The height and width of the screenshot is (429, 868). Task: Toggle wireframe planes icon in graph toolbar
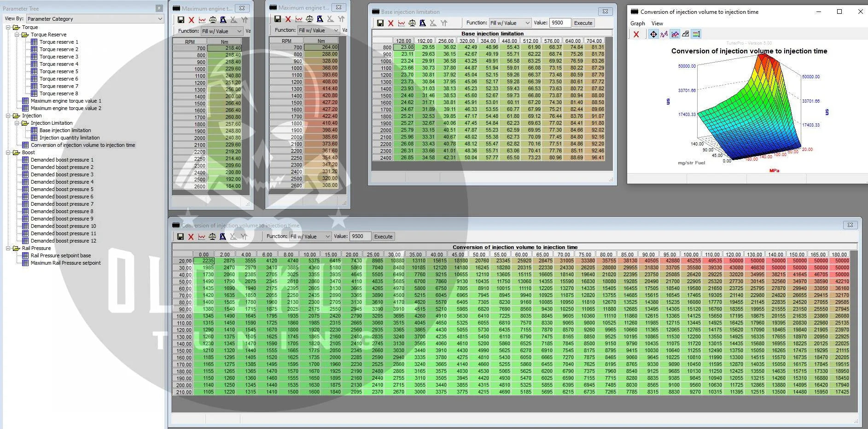686,34
